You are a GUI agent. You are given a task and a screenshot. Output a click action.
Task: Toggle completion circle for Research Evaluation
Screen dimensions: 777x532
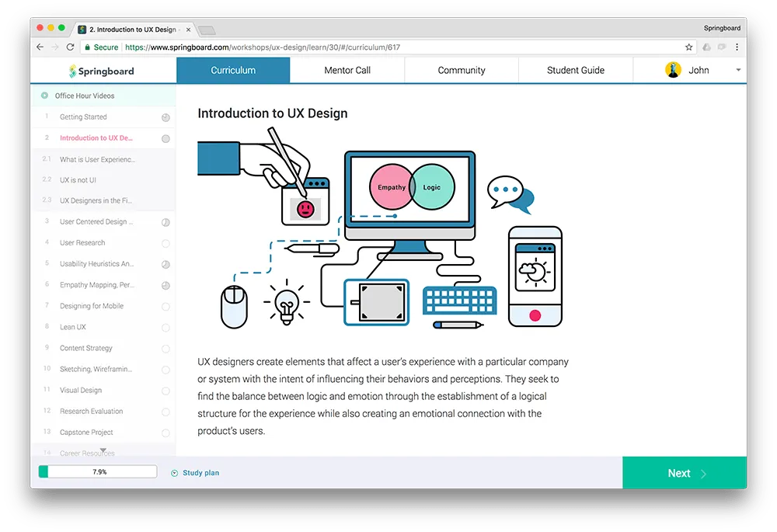pos(166,412)
